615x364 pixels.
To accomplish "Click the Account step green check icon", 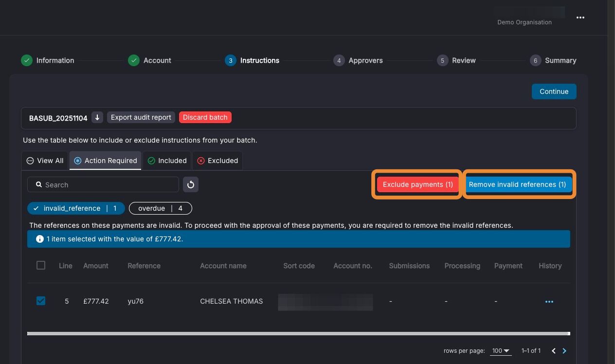I will (134, 60).
